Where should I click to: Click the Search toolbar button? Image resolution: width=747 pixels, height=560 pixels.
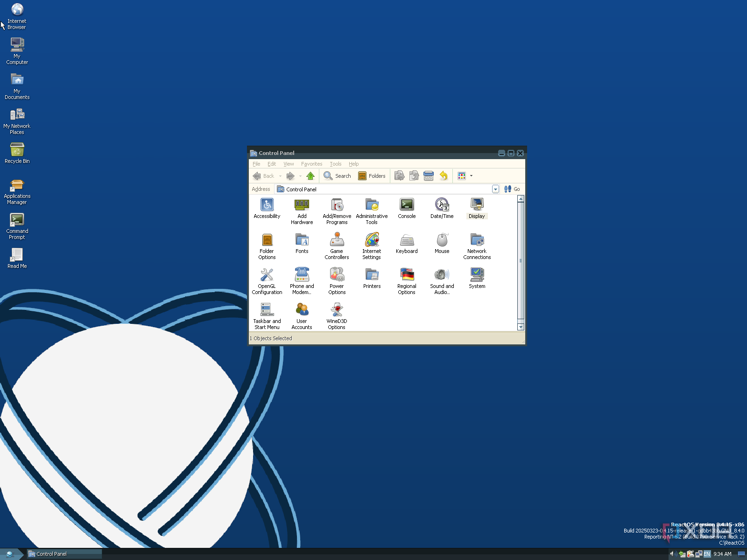pyautogui.click(x=337, y=176)
